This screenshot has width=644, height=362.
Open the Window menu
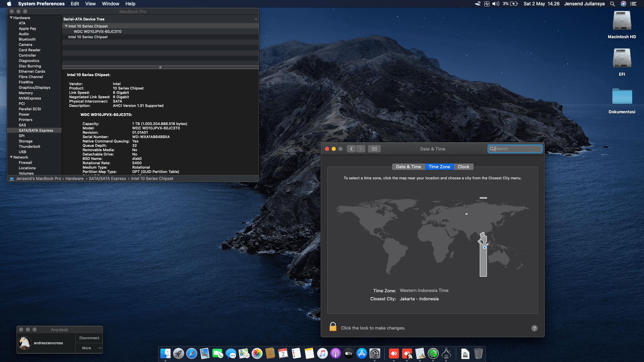[110, 4]
